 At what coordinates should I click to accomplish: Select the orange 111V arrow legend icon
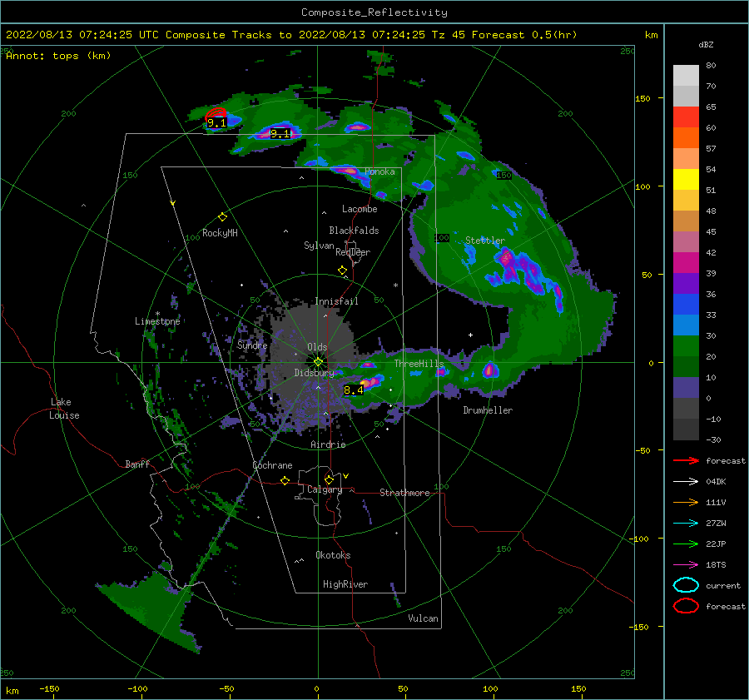pos(686,502)
